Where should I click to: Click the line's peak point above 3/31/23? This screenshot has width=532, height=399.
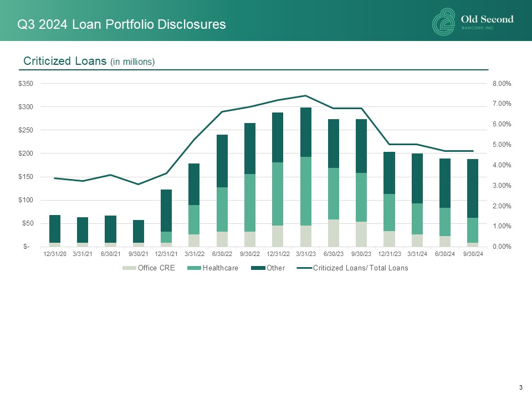(x=305, y=96)
